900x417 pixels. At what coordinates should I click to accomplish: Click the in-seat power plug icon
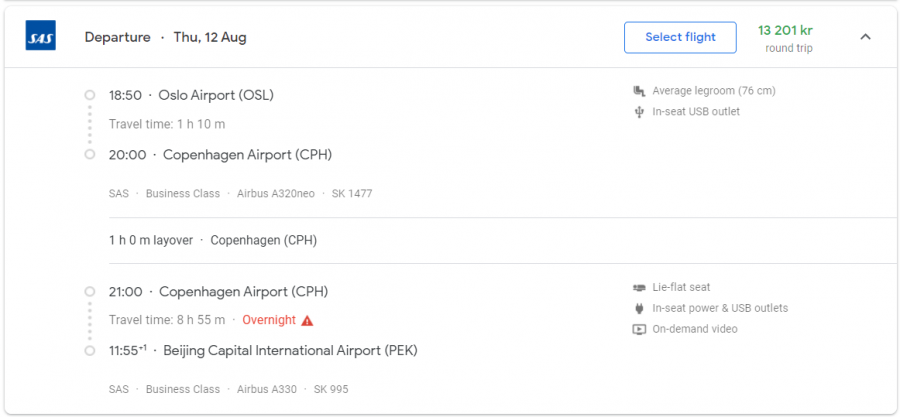point(639,308)
